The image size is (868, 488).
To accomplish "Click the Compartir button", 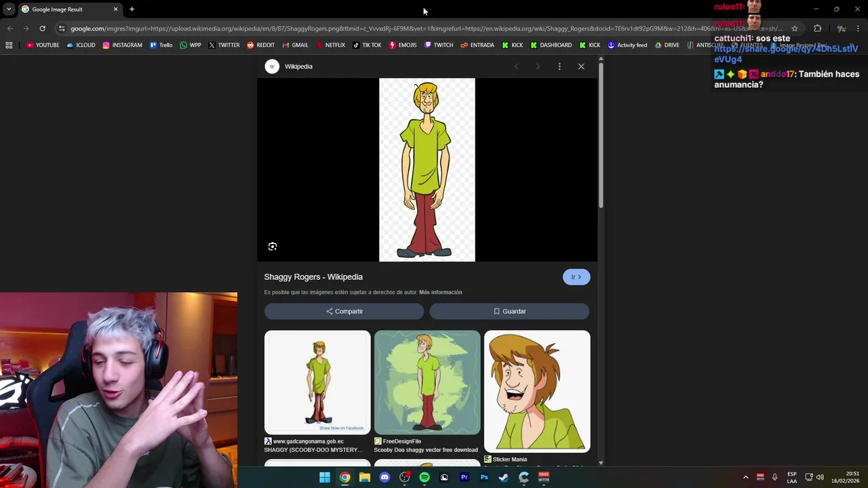I will [x=344, y=311].
